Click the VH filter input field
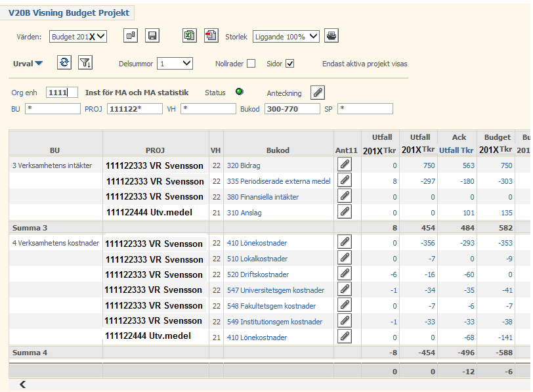This screenshot has width=533, height=392. 208,109
